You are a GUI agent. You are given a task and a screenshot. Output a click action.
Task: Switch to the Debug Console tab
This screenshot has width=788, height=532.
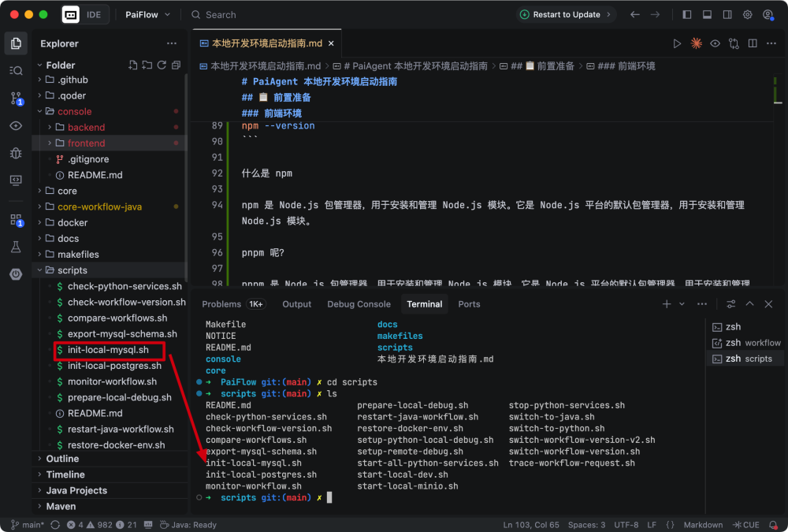[359, 304]
